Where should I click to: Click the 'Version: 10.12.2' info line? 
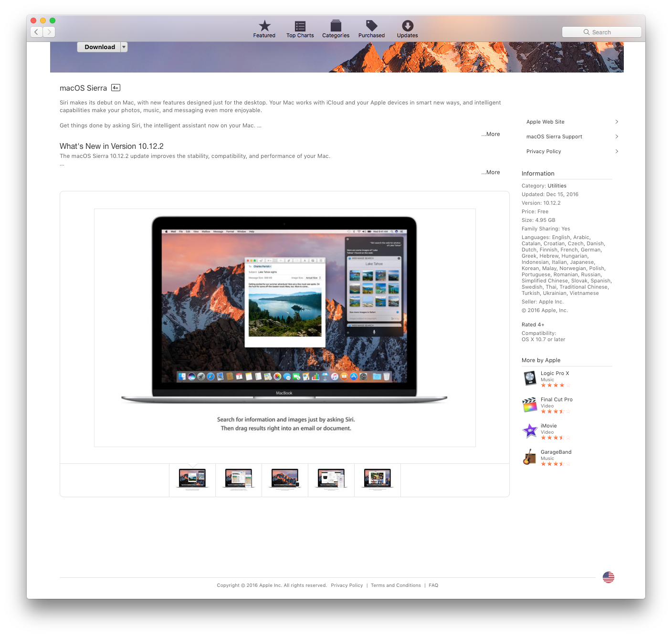point(541,203)
